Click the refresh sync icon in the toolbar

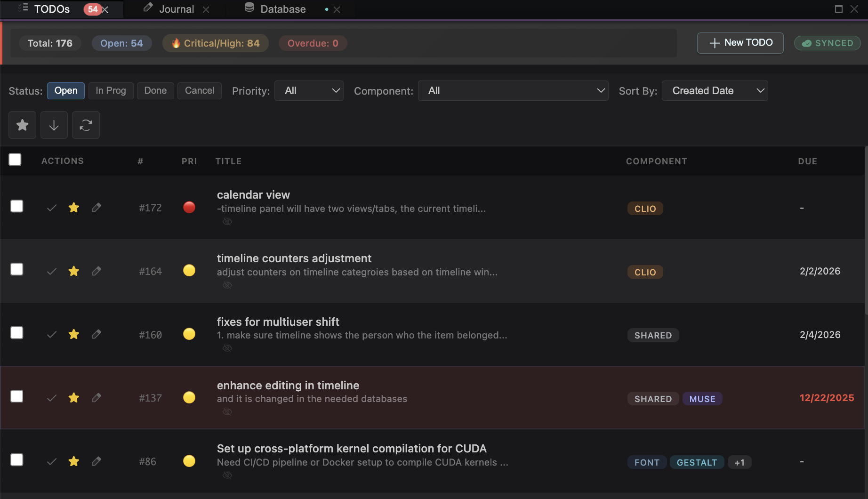tap(86, 125)
